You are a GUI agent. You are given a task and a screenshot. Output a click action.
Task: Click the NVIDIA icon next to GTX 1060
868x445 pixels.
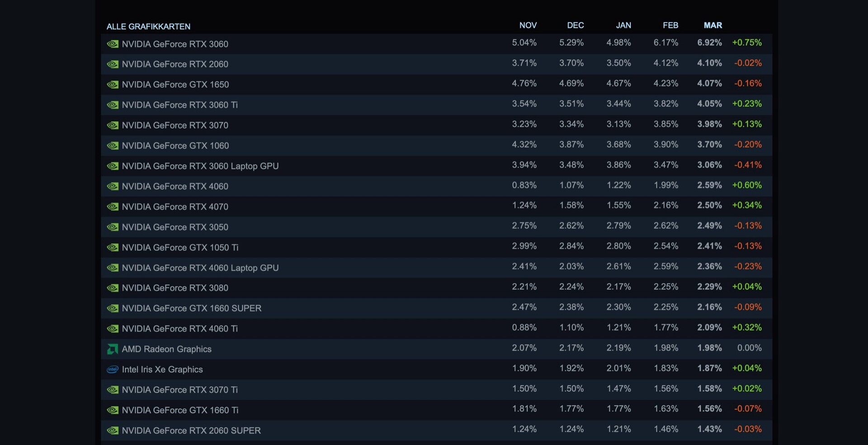[113, 146]
